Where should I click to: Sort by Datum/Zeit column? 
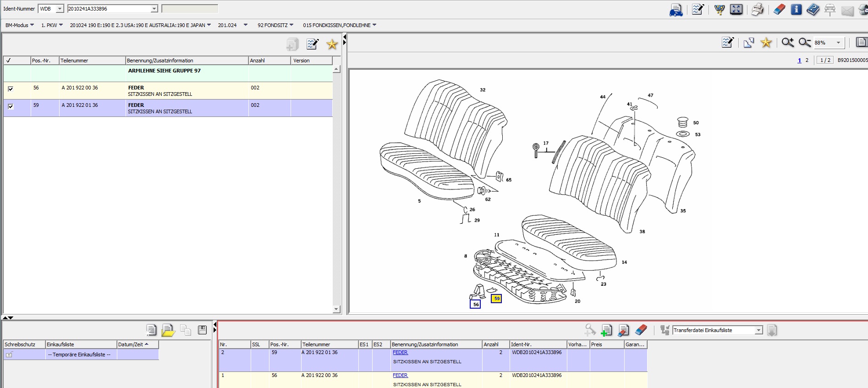[137, 344]
